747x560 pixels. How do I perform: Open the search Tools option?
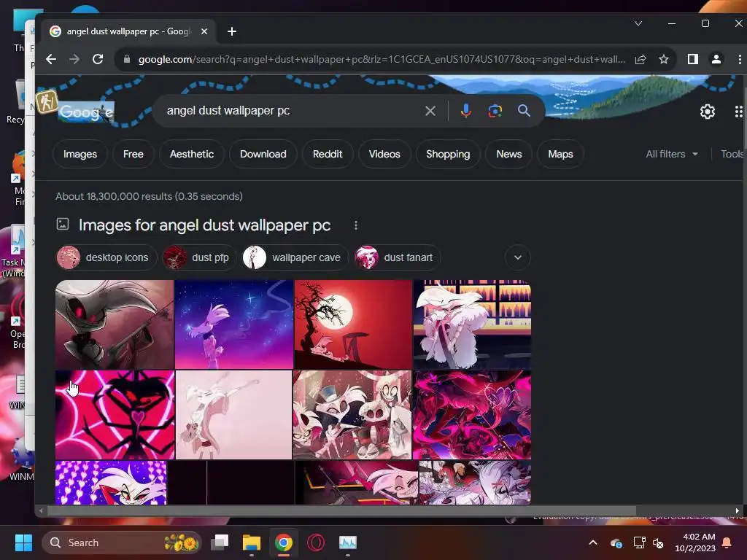coord(732,154)
